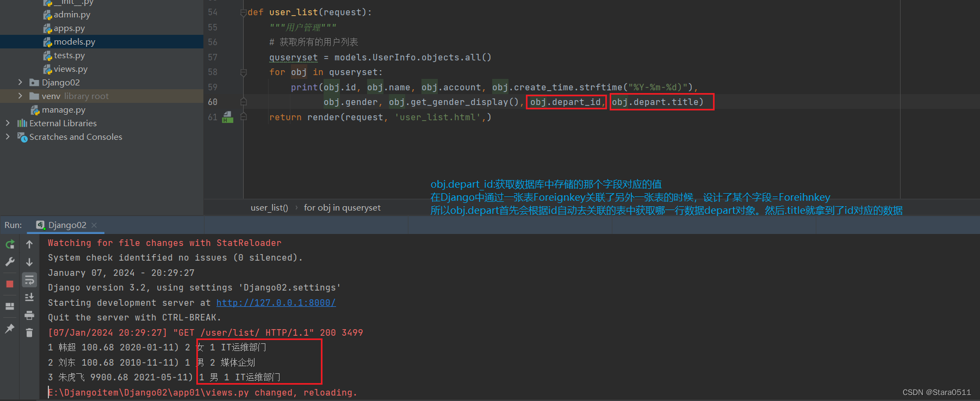Screen dimensions: 980x401
Task: Click 'System check identified no issues' line
Action: pyautogui.click(x=175, y=258)
